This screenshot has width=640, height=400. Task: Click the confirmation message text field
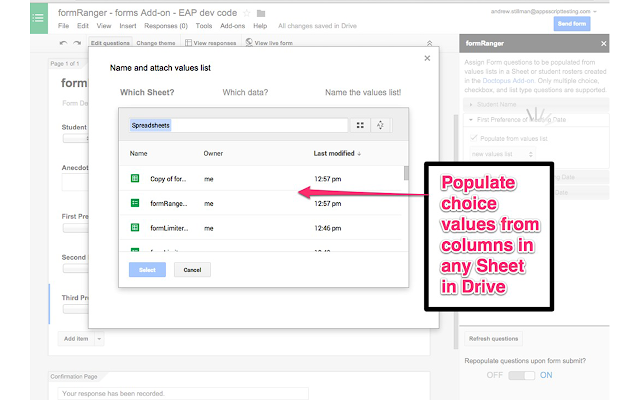[183, 393]
